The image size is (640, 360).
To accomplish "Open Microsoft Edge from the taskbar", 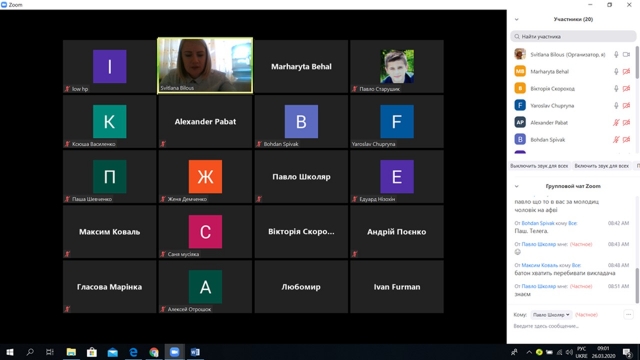I will [x=133, y=352].
